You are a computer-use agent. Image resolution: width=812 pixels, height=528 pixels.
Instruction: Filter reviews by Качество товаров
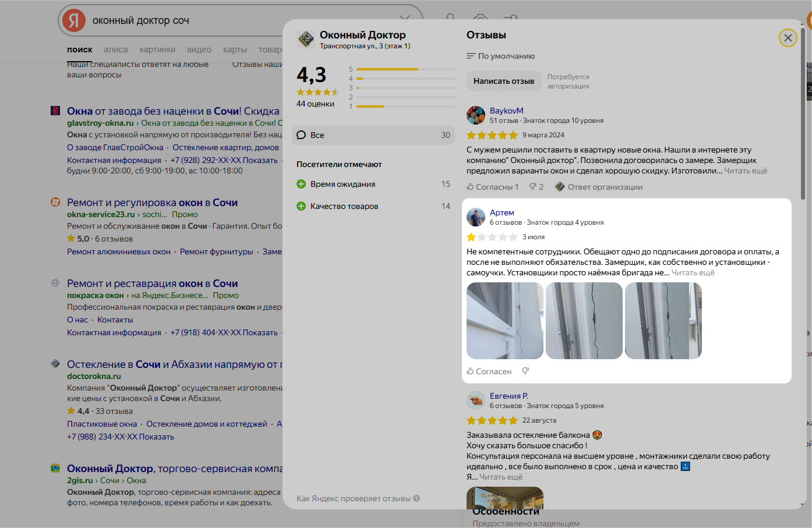(344, 206)
